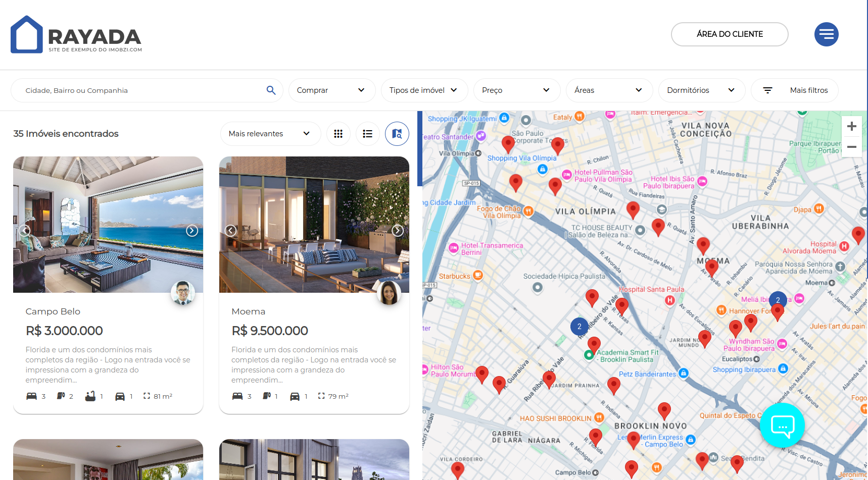Click the Djapa restaurant marker
Image resolution: width=868 pixels, height=480 pixels.
(x=819, y=208)
